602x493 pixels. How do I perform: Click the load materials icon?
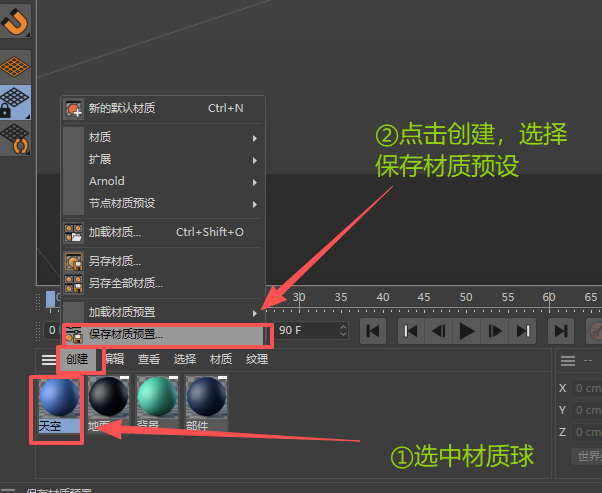point(73,233)
